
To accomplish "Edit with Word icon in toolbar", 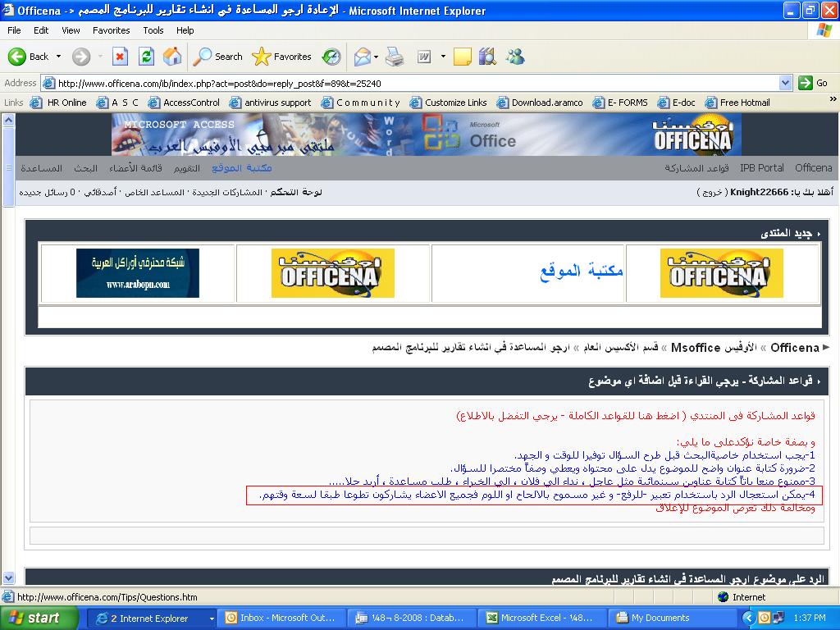I will click(424, 57).
